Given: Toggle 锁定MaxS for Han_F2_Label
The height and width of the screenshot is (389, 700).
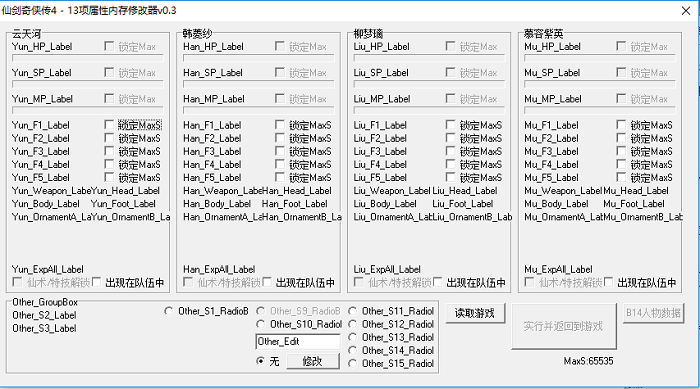Looking at the screenshot, I should (x=280, y=138).
